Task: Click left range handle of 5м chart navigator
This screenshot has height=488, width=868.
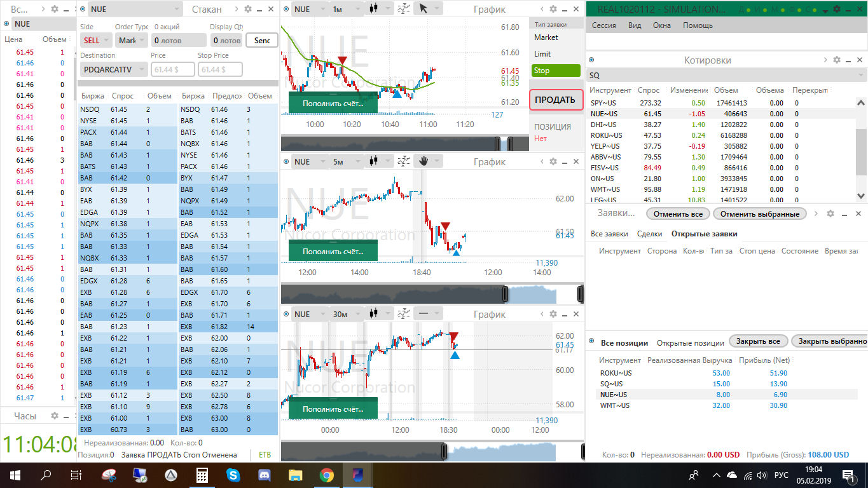Action: (x=506, y=294)
